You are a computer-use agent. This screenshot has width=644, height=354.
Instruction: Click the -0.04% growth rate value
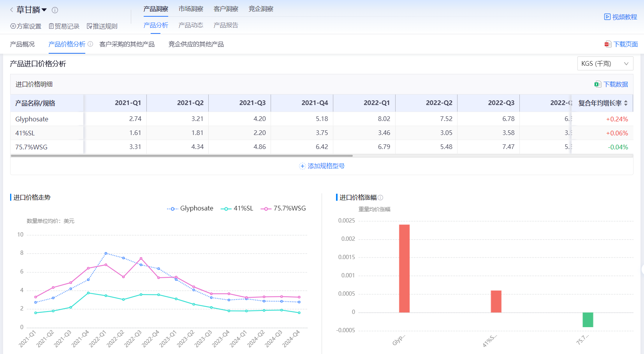pos(618,147)
